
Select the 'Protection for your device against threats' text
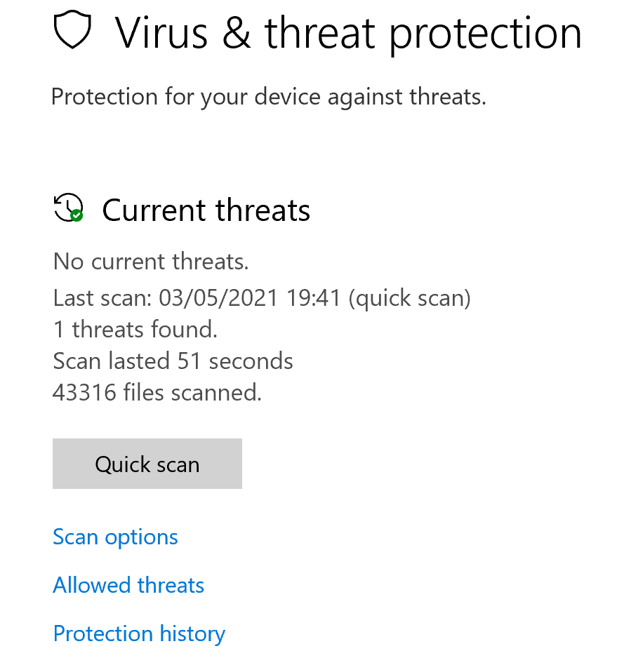tap(269, 98)
